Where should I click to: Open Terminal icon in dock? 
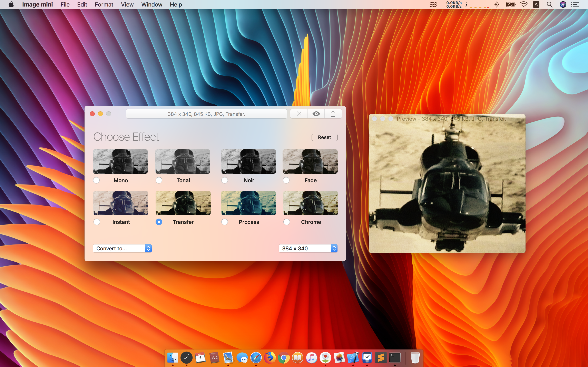(x=395, y=358)
